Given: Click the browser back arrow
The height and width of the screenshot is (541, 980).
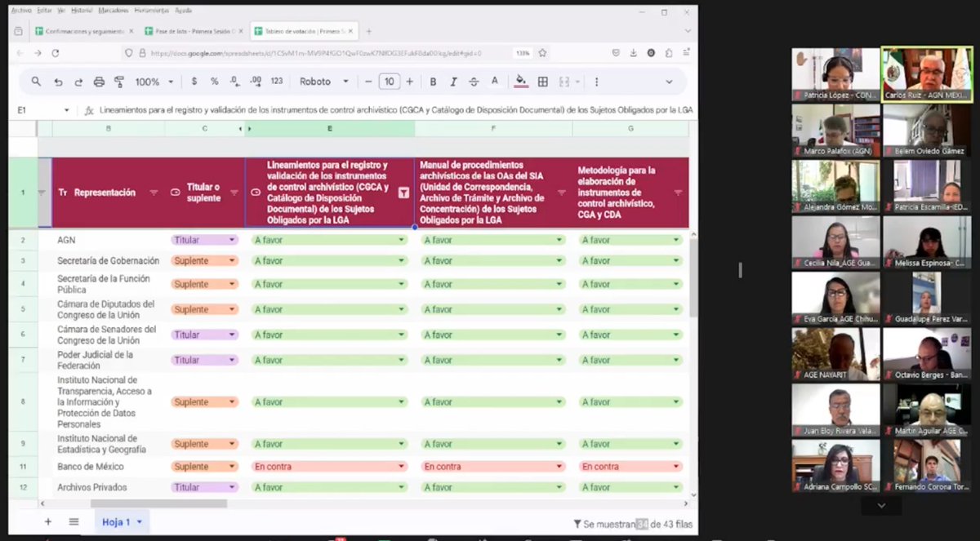Looking at the screenshot, I should [20, 53].
